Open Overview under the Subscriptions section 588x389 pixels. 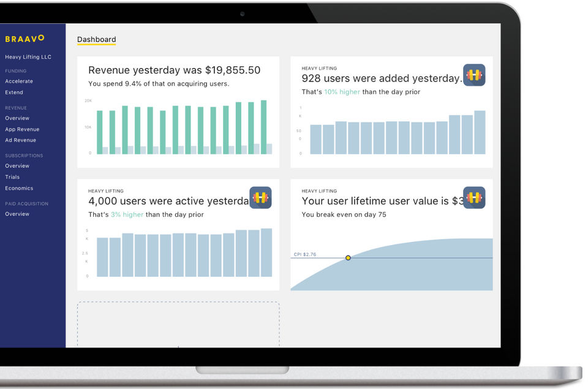pyautogui.click(x=17, y=166)
